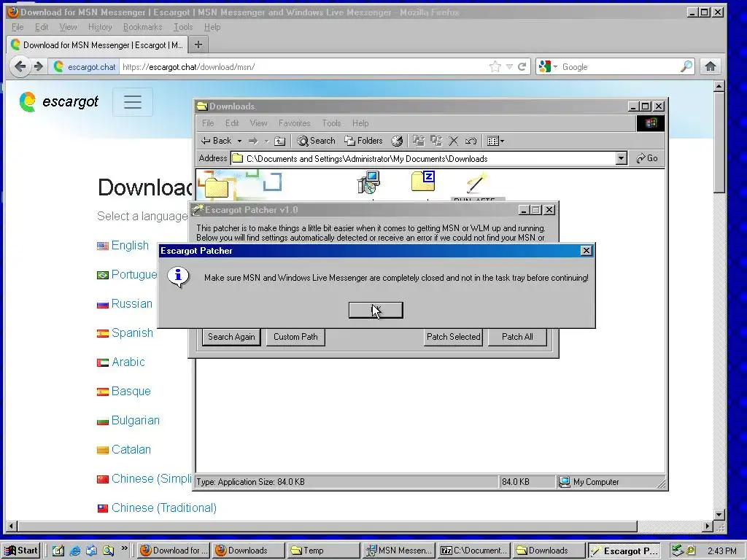Expand the Address bar dropdown in Downloads
Image resolution: width=747 pixels, height=560 pixels.
621,158
